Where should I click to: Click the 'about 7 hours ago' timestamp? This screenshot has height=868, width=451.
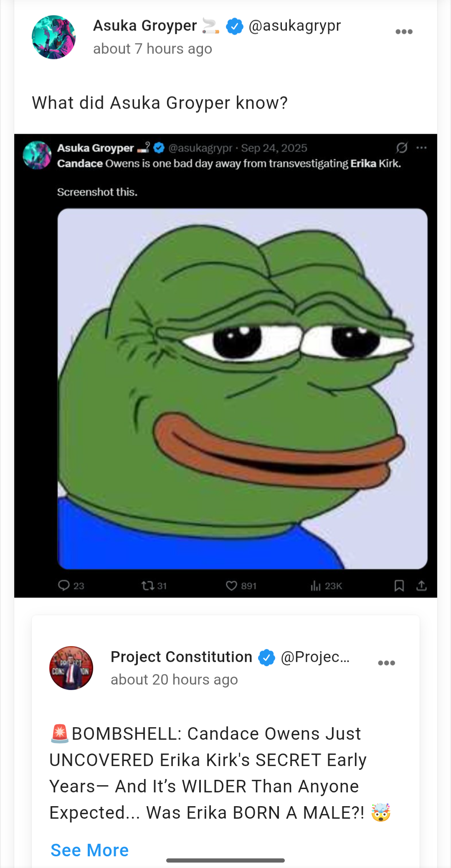(x=153, y=49)
